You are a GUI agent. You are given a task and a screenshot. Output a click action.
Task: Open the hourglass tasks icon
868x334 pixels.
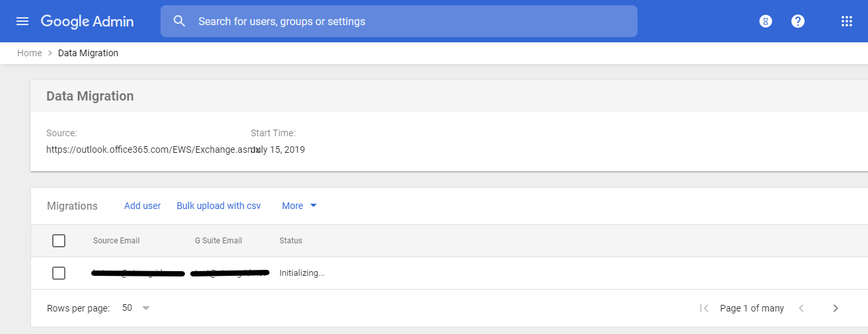click(766, 21)
